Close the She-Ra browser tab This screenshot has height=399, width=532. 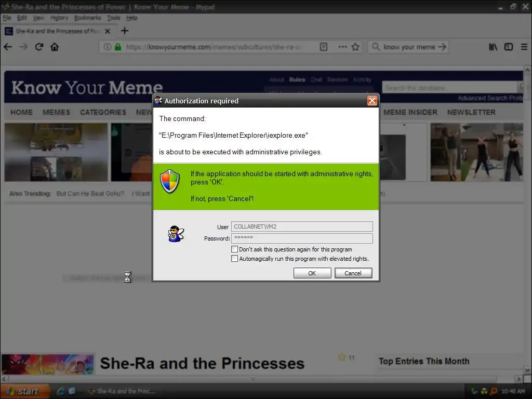tap(108, 31)
